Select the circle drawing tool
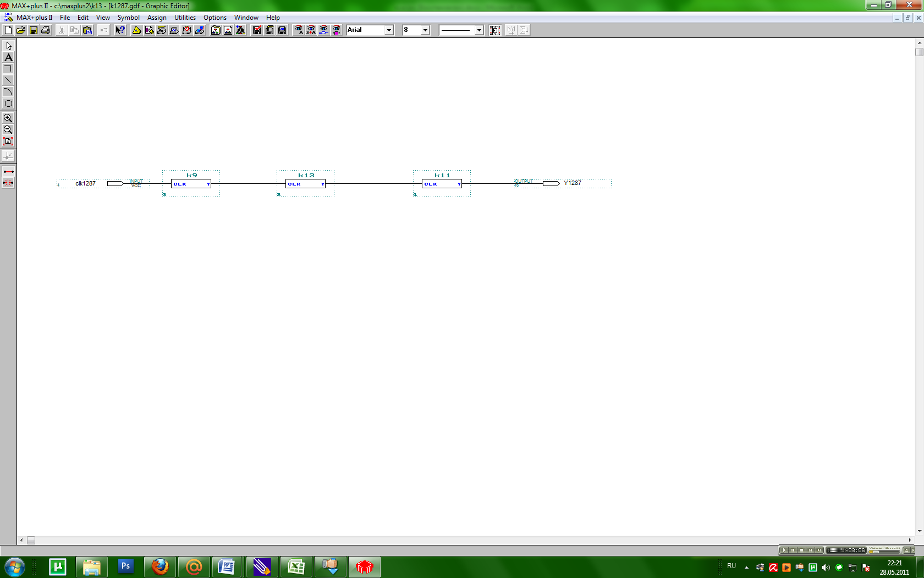924x578 pixels. pyautogui.click(x=8, y=103)
